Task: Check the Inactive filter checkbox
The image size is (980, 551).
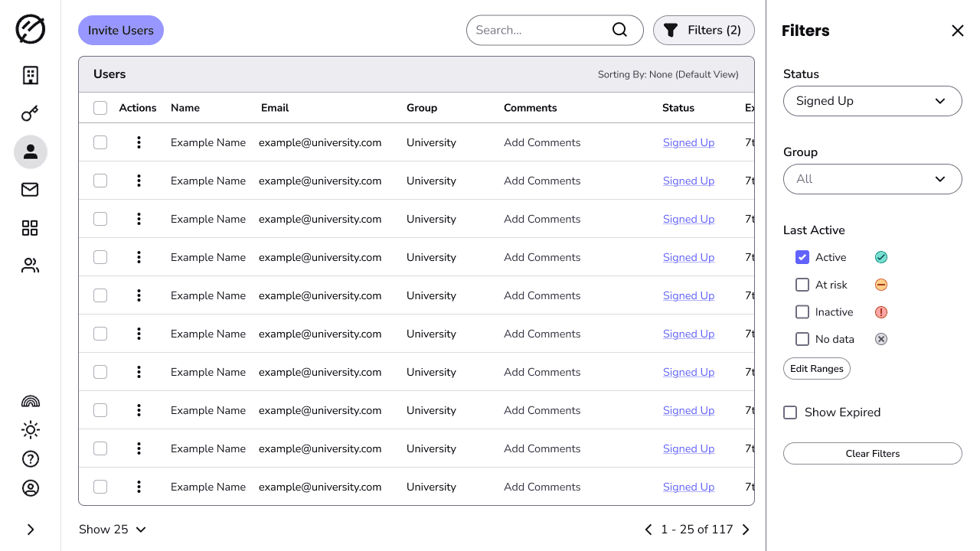Action: pos(802,312)
